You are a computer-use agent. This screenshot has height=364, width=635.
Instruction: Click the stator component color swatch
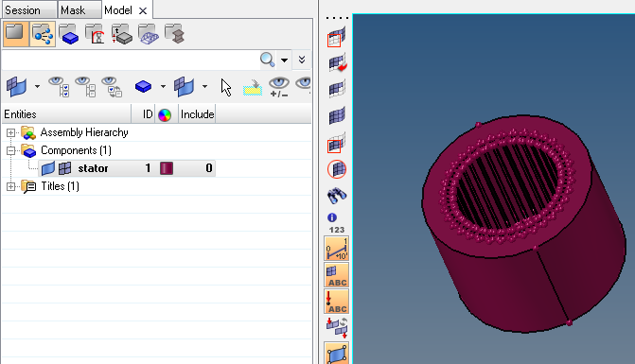click(x=167, y=168)
